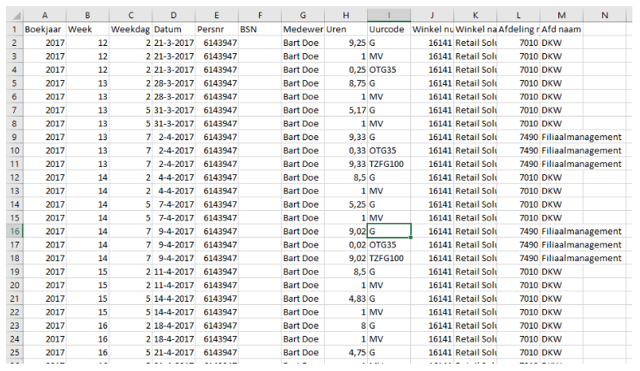Click Afdeling 7490 in row 10
Screen dimensions: 640x371
pos(518,150)
